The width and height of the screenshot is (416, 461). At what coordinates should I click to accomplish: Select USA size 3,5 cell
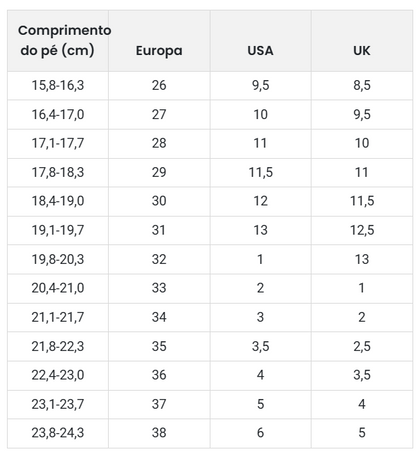(x=260, y=346)
